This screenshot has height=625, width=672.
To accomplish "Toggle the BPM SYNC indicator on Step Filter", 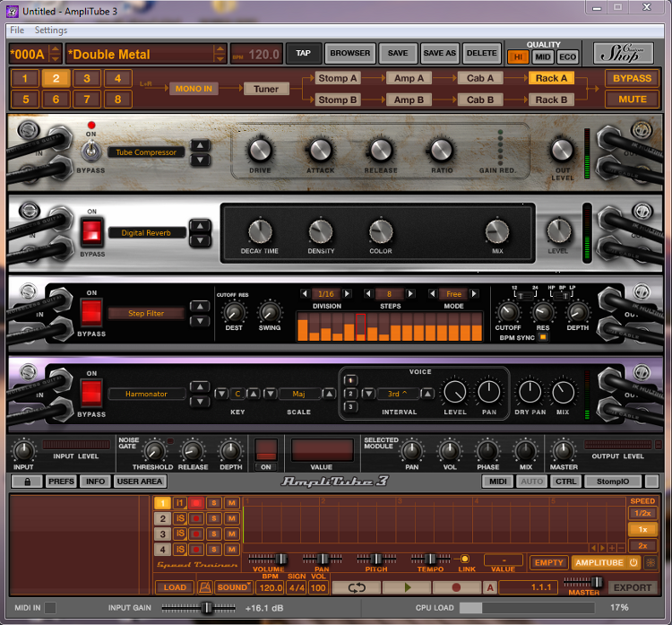I will [543, 337].
